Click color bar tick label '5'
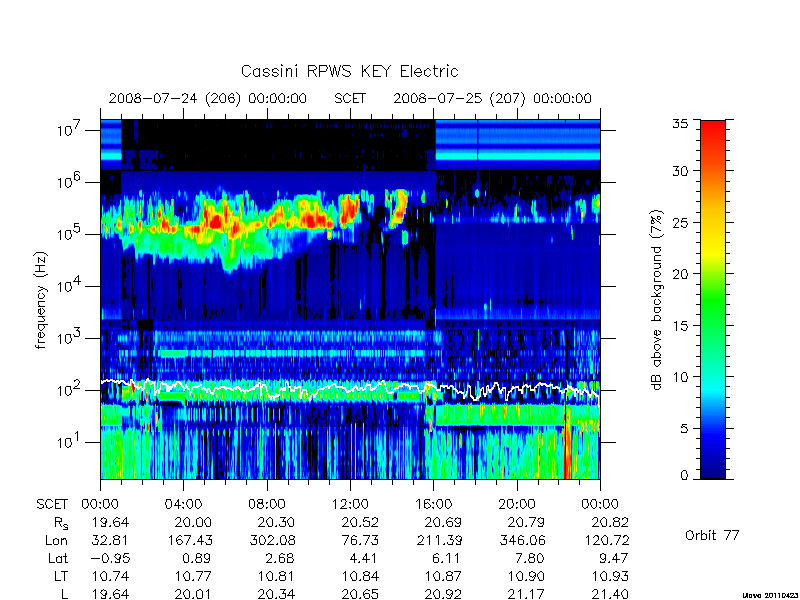The width and height of the screenshot is (800, 600). (684, 429)
